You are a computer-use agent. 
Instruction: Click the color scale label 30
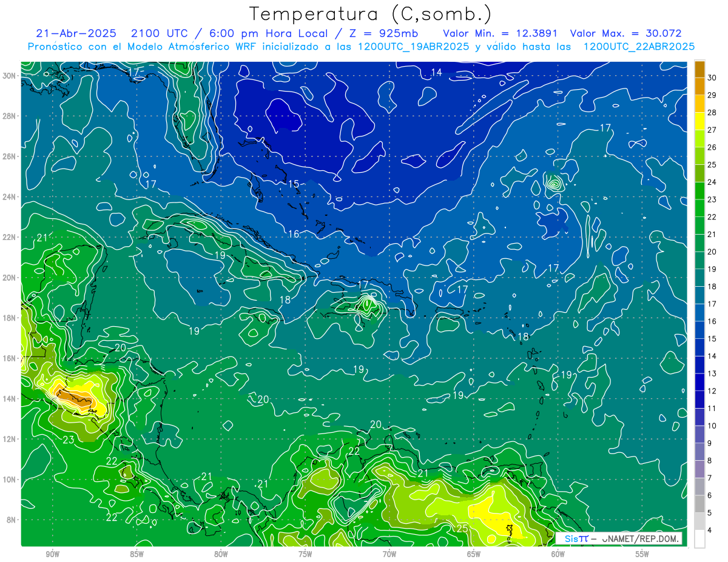tap(712, 78)
